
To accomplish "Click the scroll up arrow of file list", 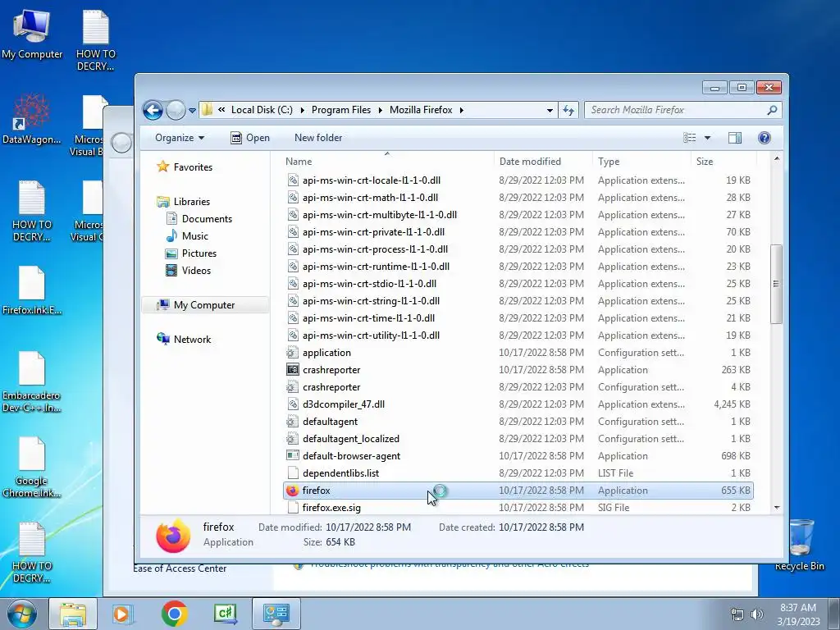I will 777,158.
